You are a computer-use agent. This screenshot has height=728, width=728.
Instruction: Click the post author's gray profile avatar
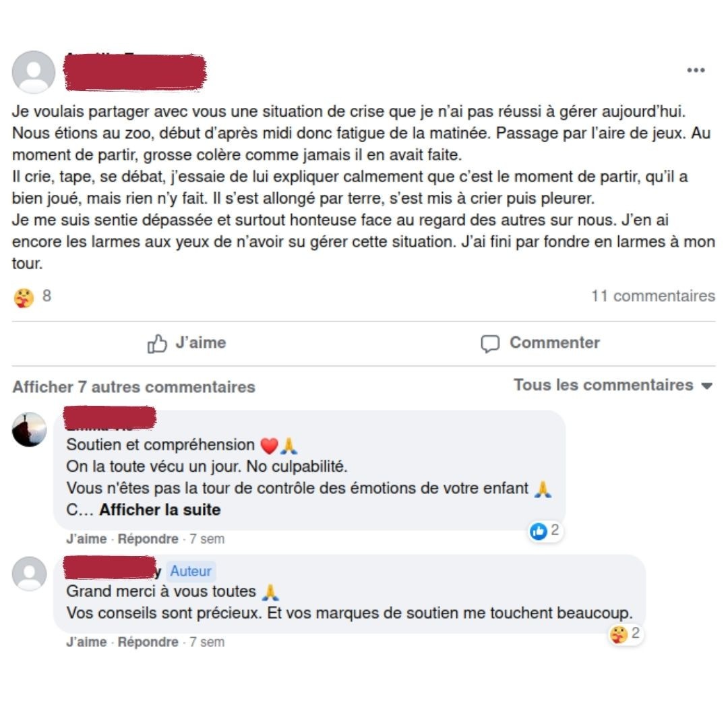[34, 72]
